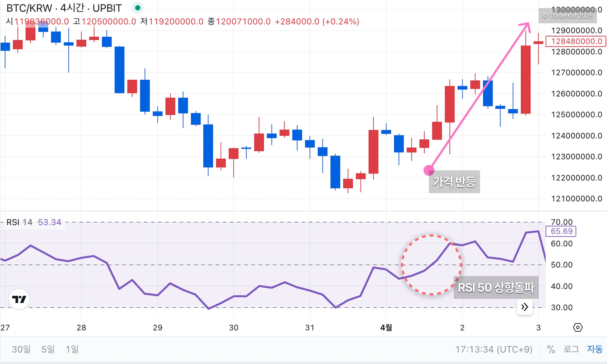This screenshot has height=364, width=607.
Task: Select the 5일 date range
Action: pos(48,349)
